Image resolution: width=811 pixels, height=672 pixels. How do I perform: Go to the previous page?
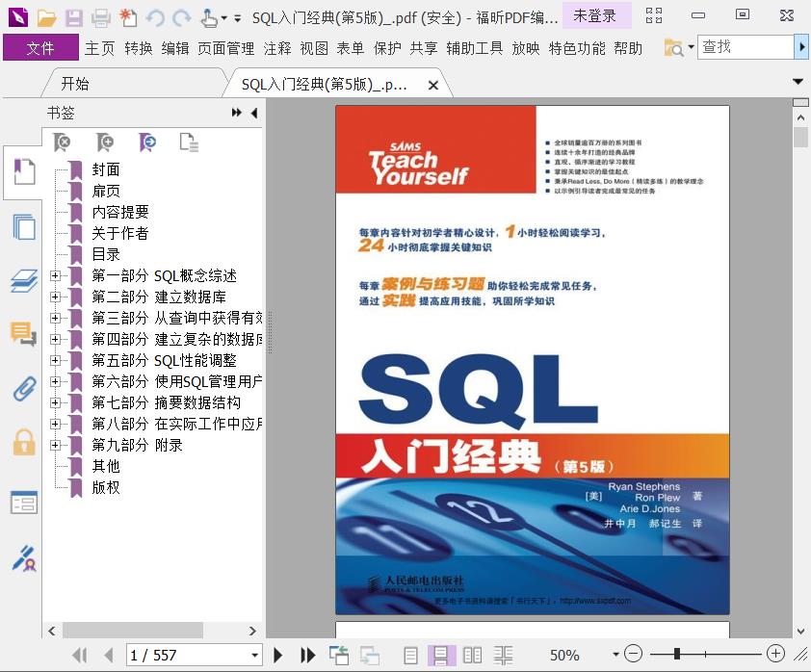pyautogui.click(x=109, y=656)
